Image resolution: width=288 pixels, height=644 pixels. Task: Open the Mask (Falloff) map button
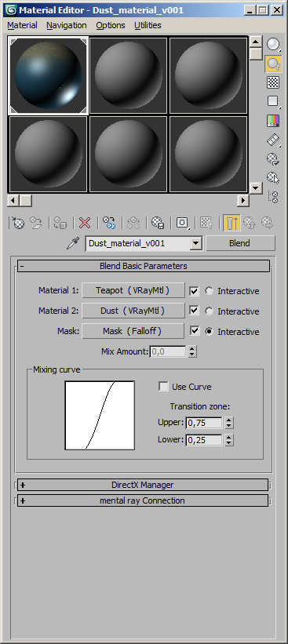tap(133, 331)
